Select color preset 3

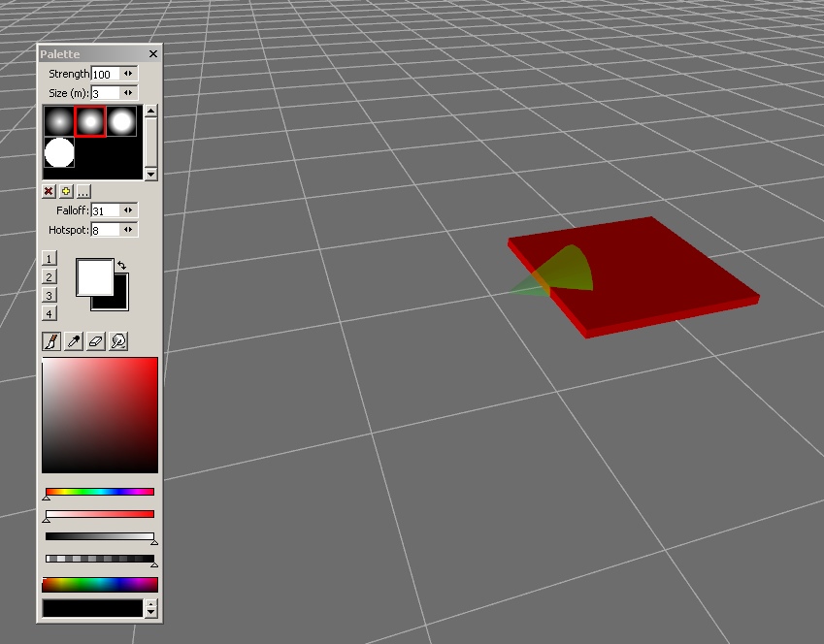click(x=49, y=295)
